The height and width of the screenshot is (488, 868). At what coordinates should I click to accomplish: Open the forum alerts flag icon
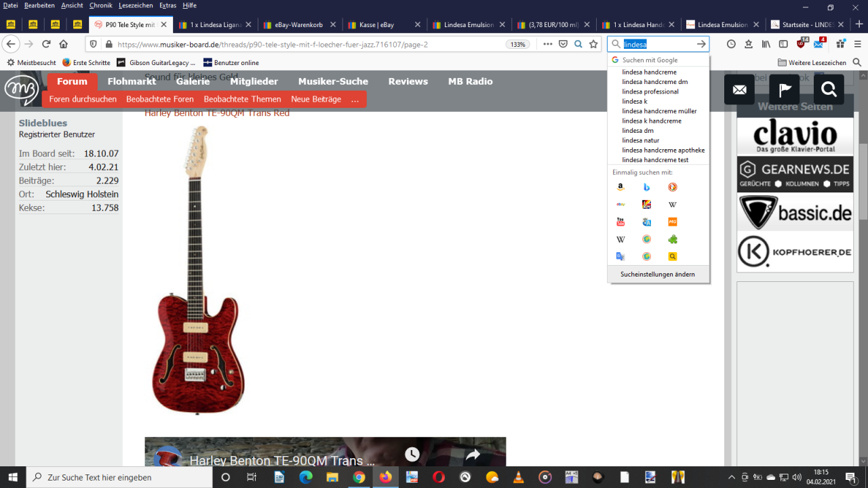pos(784,89)
